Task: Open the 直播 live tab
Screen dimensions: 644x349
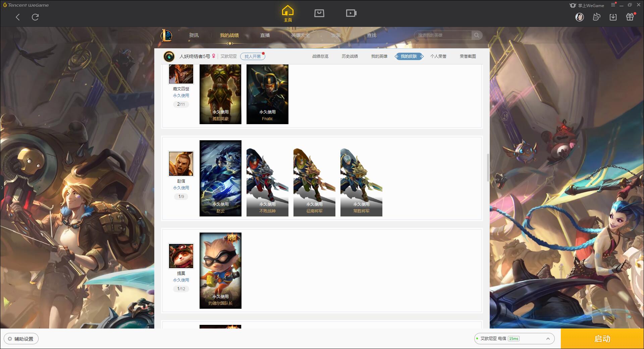Action: pos(265,35)
